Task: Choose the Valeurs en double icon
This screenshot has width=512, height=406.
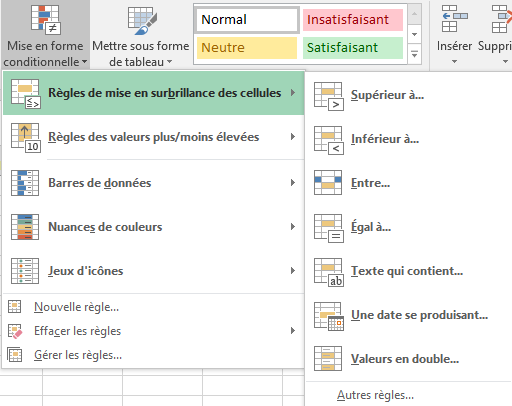Action: pos(328,359)
